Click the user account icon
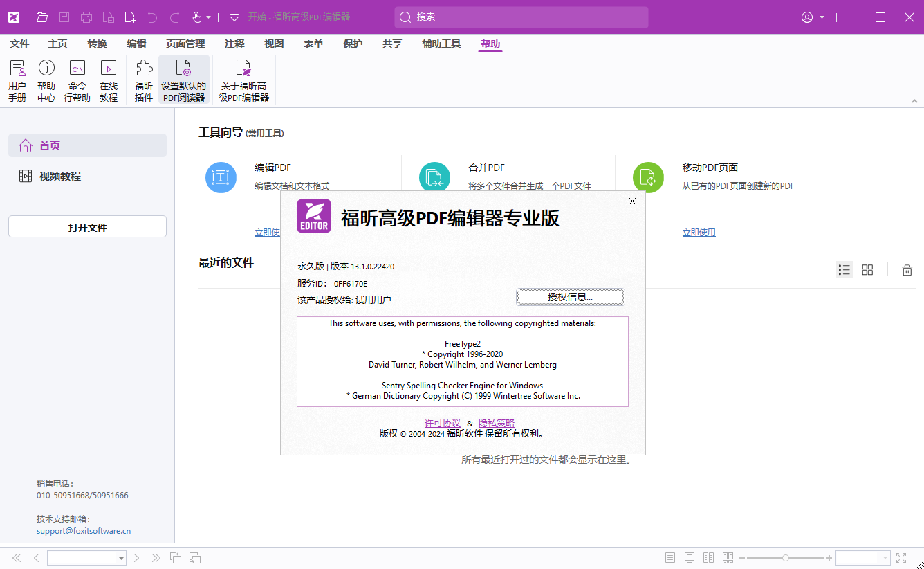This screenshot has height=569, width=924. pyautogui.click(x=807, y=17)
